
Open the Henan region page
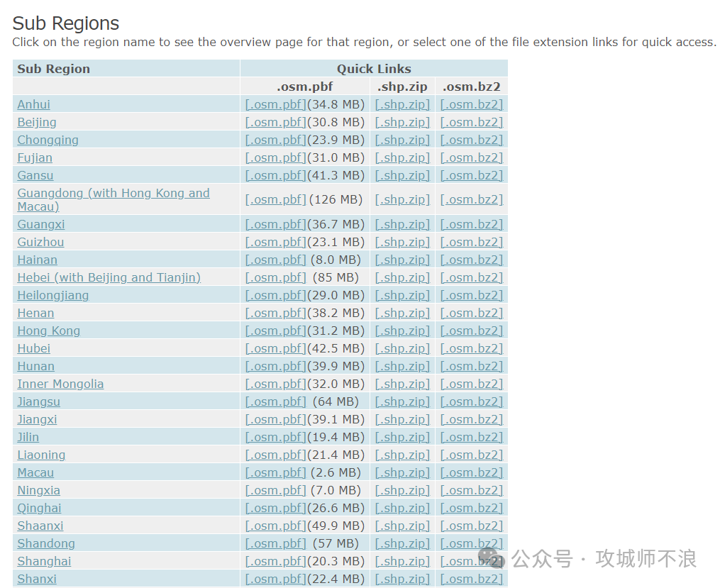35,314
